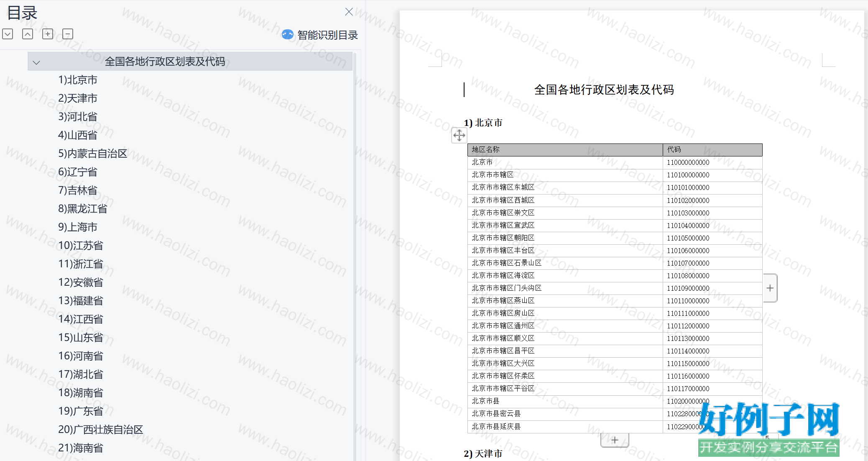
Task: Select 6)辽宁省 in outline
Action: coord(78,172)
